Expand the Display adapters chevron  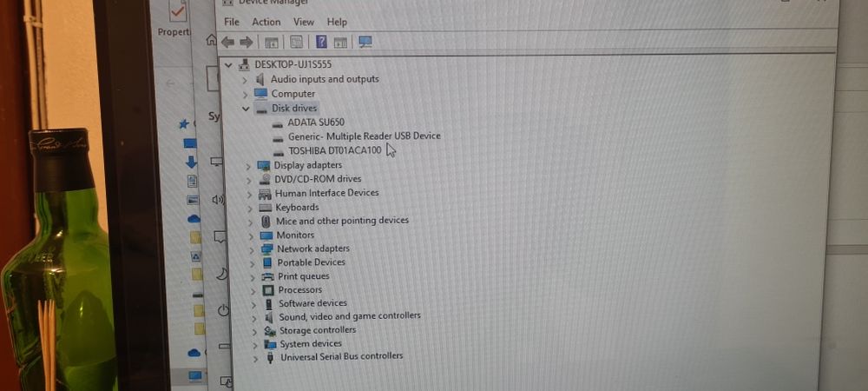click(x=248, y=166)
